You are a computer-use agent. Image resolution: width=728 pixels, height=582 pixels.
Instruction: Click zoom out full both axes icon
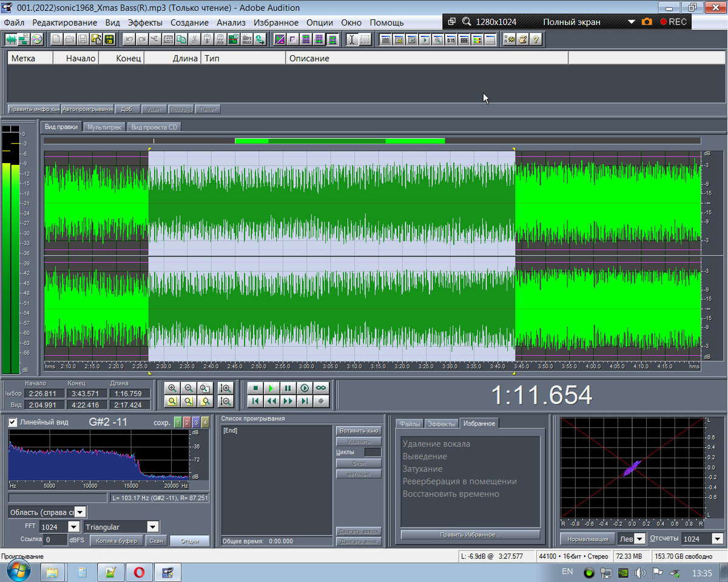[x=205, y=388]
